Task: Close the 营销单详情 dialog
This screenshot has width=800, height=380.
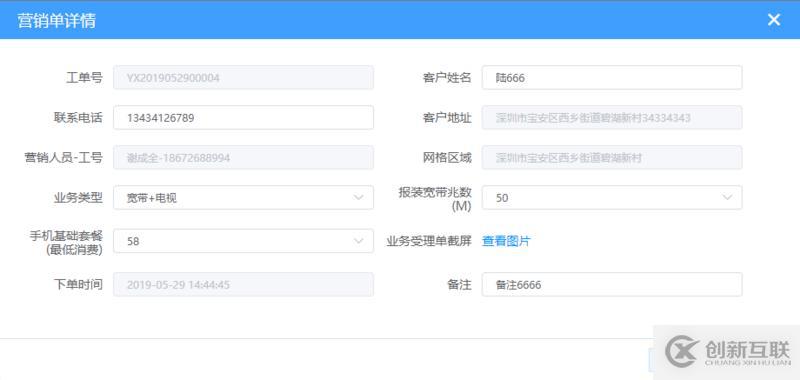Action: (x=773, y=20)
